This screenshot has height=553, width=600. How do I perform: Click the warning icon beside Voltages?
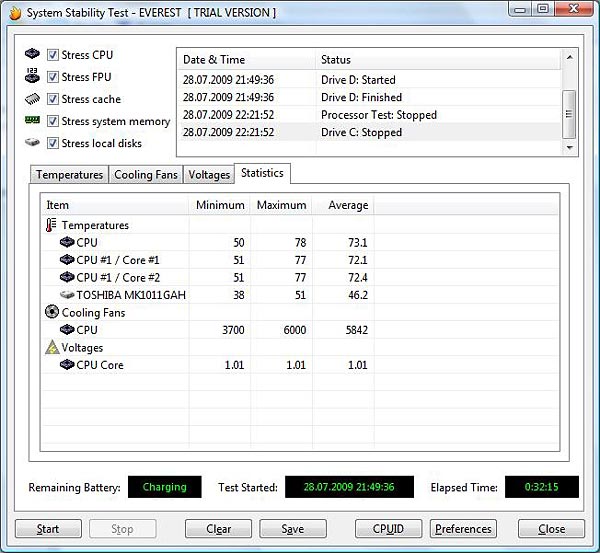52,348
